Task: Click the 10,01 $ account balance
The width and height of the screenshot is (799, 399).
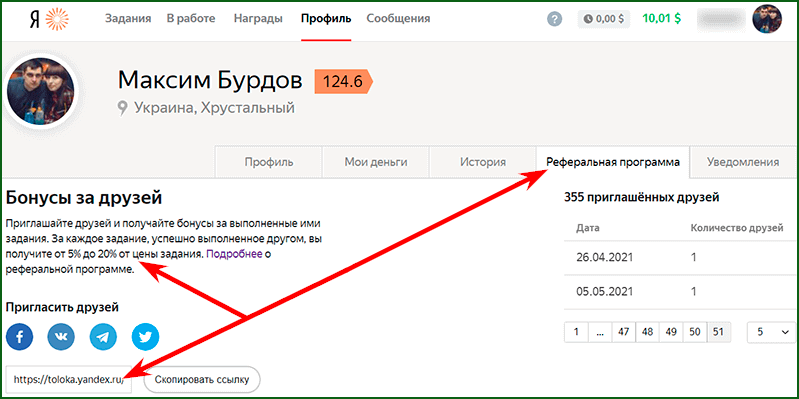Action: point(662,19)
